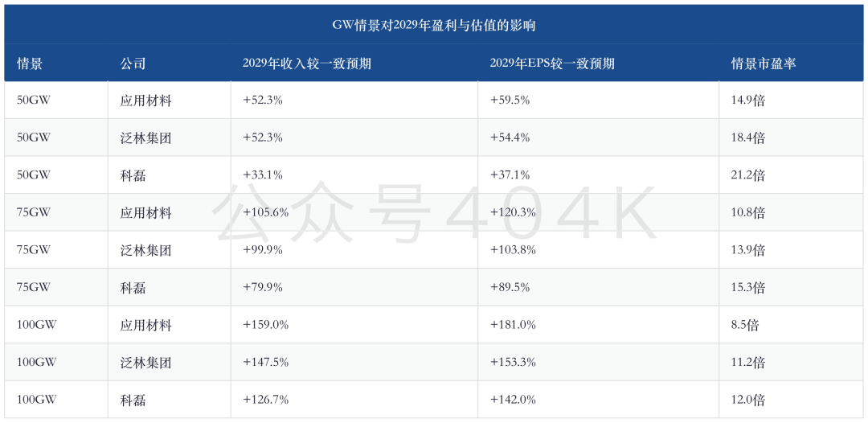This screenshot has height=423, width=868.
Task: Click the table title about GW情景 and 2029年盈利
Action: coord(433,26)
